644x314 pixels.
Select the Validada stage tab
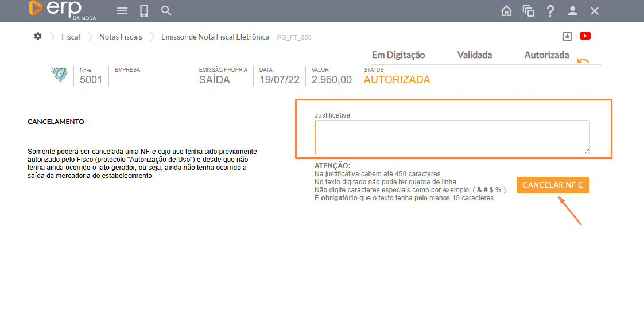[475, 55]
